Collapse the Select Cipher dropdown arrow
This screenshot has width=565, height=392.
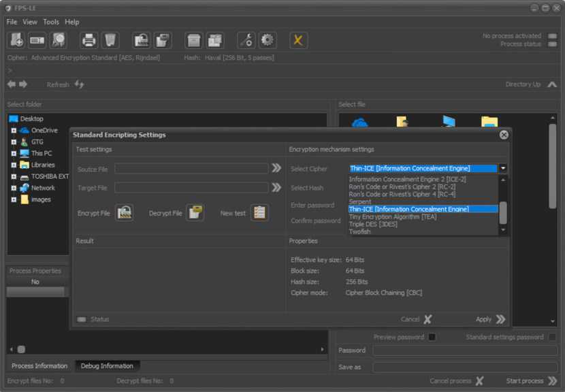[503, 168]
